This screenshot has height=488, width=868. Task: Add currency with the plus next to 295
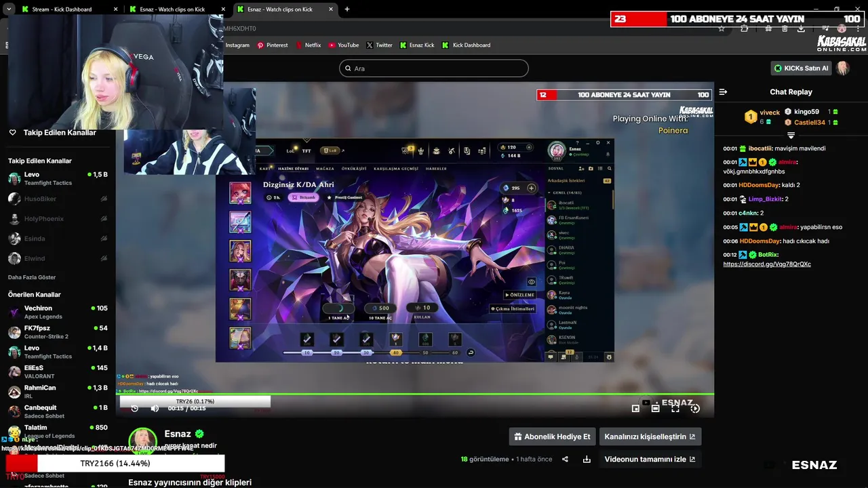click(x=531, y=188)
